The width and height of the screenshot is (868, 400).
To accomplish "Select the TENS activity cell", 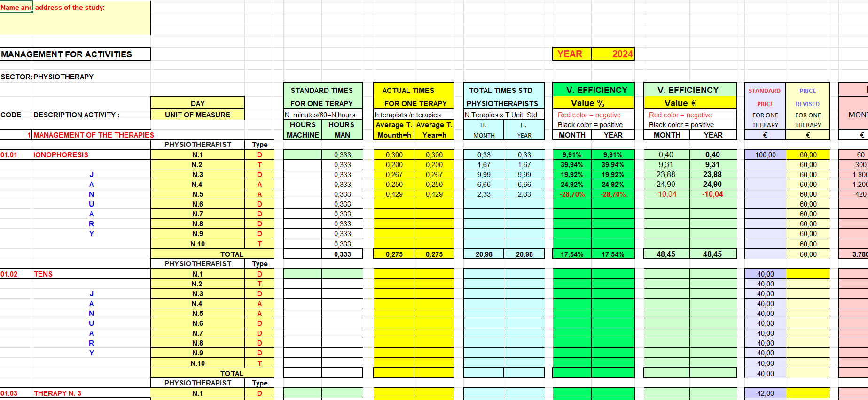I will coord(91,274).
